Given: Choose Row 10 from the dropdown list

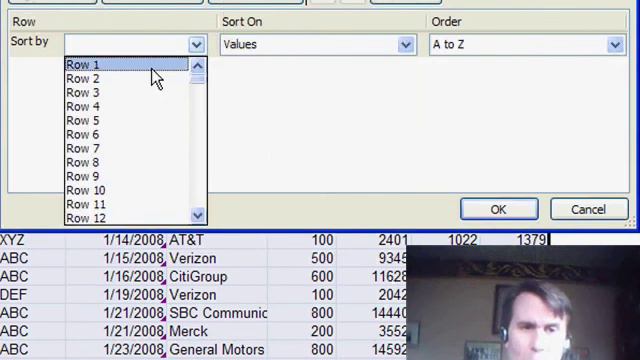Looking at the screenshot, I should [x=127, y=190].
